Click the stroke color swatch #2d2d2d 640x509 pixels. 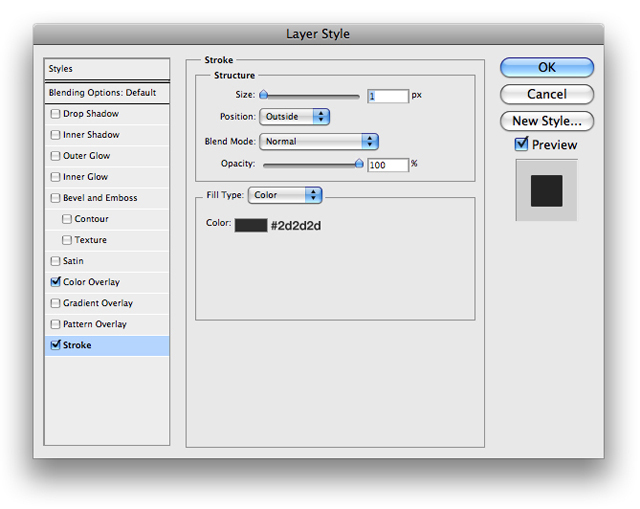[251, 225]
